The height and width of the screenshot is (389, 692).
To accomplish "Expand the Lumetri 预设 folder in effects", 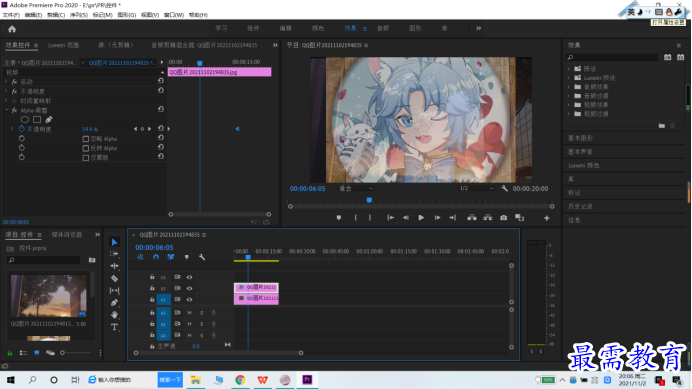I will click(568, 78).
